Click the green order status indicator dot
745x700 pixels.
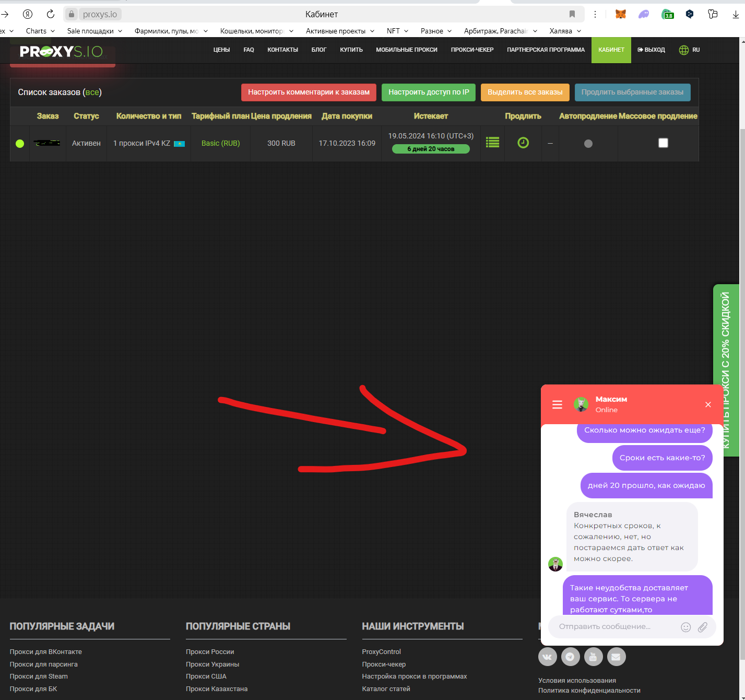coord(20,144)
